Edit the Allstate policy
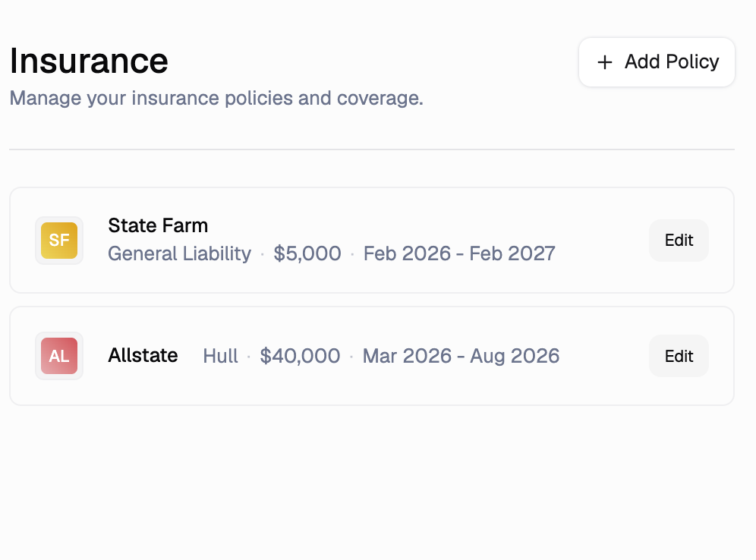This screenshot has width=756, height=560. [x=678, y=356]
